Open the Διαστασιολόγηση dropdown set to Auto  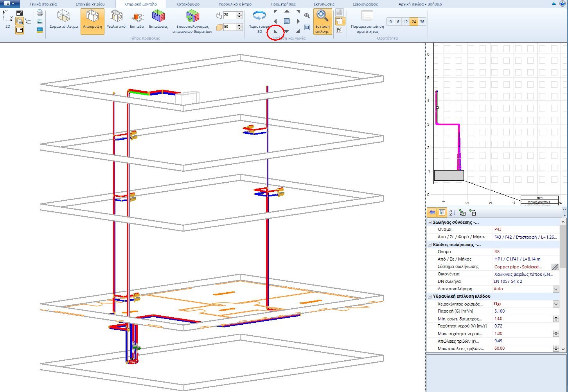tap(555, 289)
